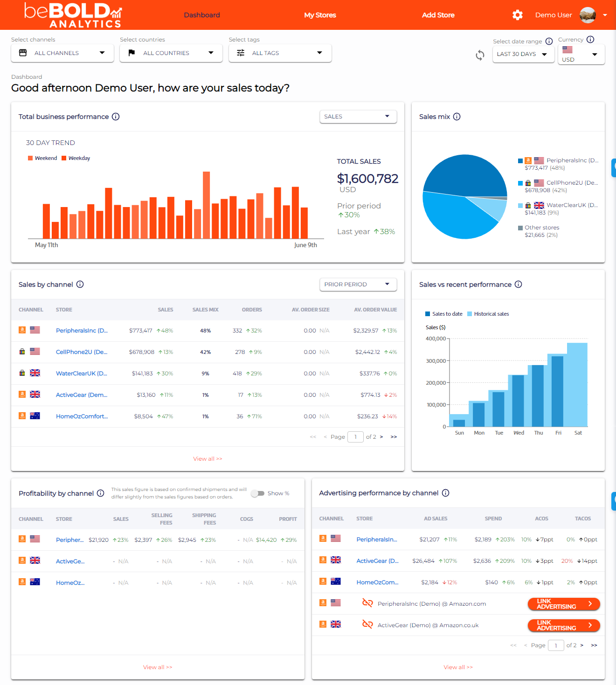Click the info icon next to Select date range

click(x=549, y=41)
